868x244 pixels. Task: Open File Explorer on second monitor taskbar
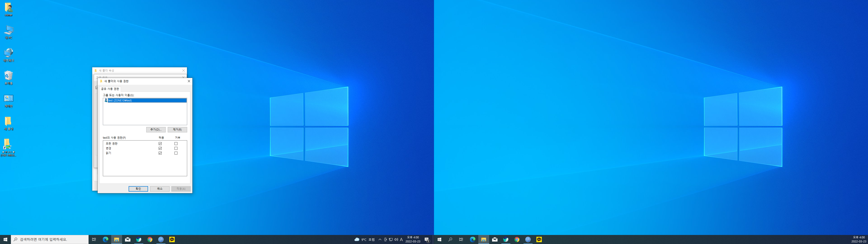(x=484, y=240)
